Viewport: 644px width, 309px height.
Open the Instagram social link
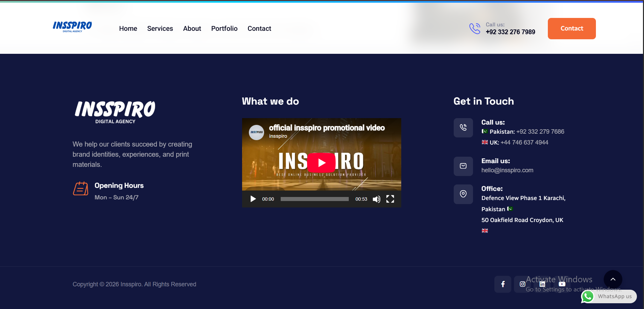click(x=522, y=284)
